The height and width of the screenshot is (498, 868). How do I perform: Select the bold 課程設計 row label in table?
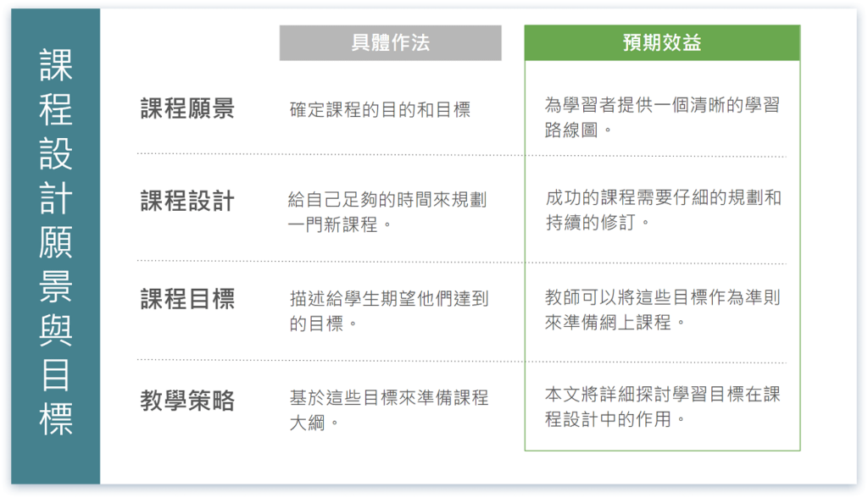(187, 202)
